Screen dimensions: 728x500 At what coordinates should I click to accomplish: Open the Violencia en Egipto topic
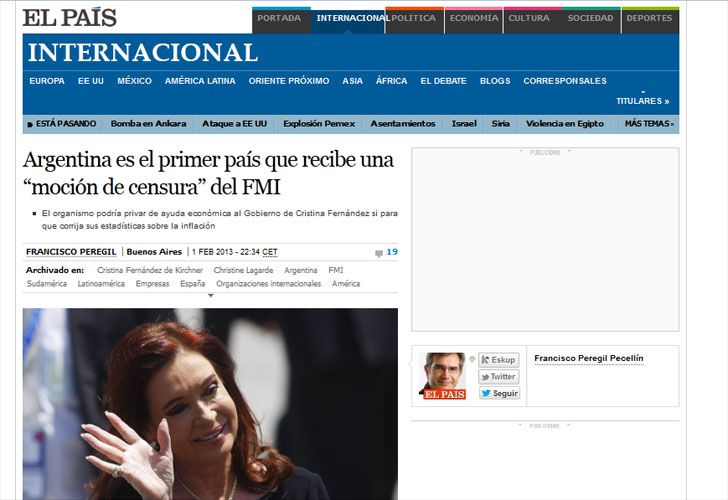(x=565, y=123)
